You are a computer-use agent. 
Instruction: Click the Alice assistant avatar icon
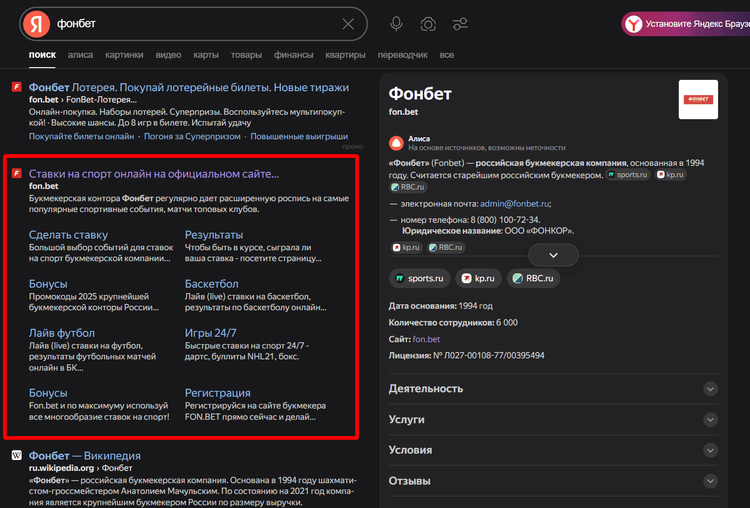pos(396,143)
